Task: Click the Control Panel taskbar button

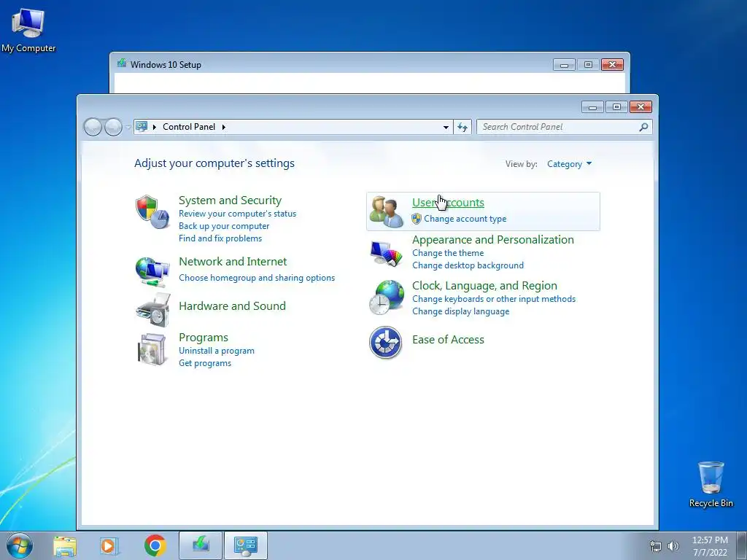Action: click(246, 545)
